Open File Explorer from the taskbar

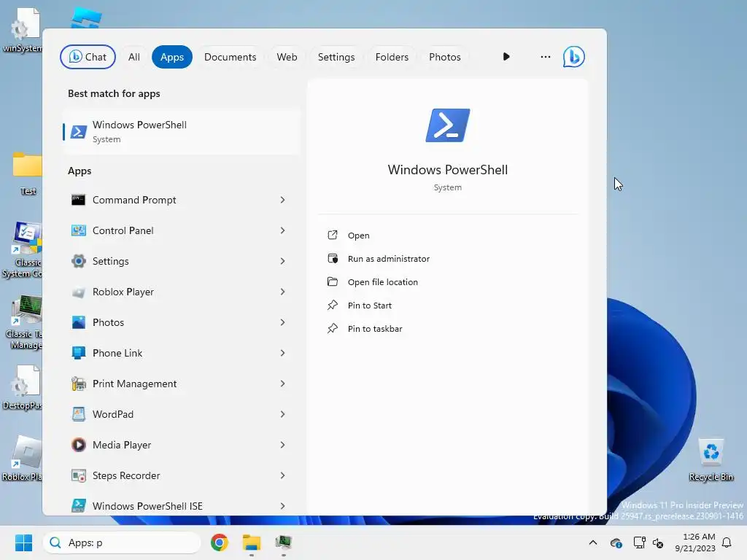(x=251, y=542)
